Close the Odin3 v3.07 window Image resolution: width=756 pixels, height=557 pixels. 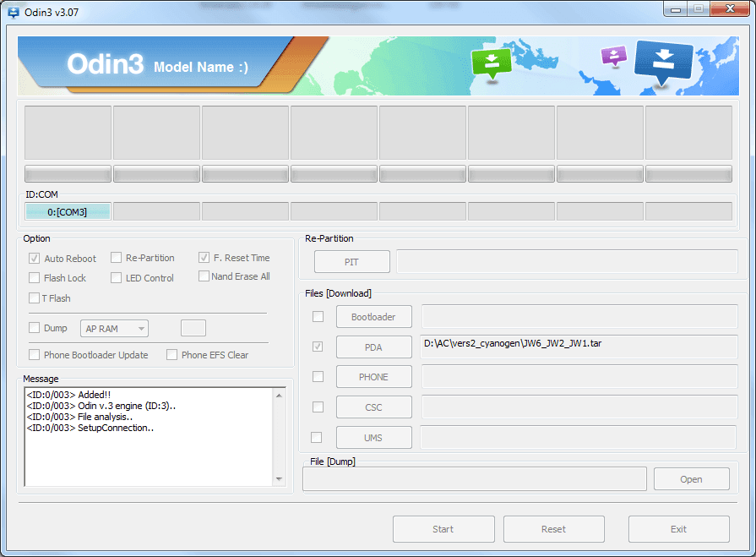(x=731, y=8)
